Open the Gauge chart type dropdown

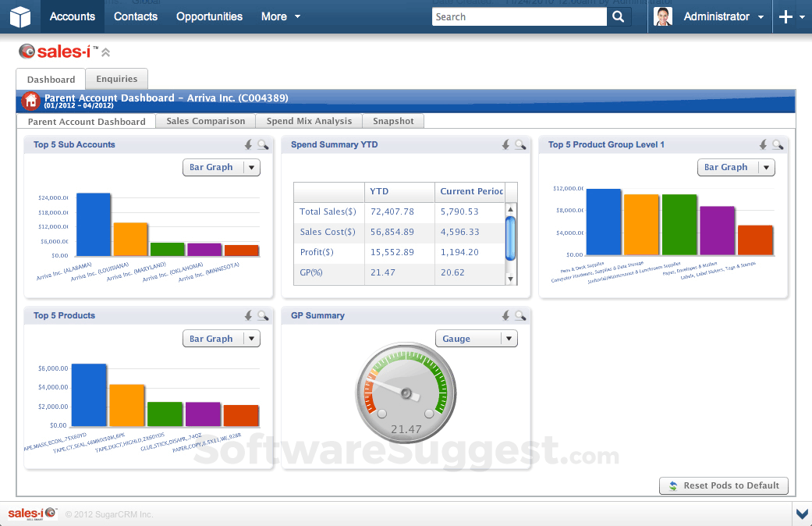(x=509, y=339)
